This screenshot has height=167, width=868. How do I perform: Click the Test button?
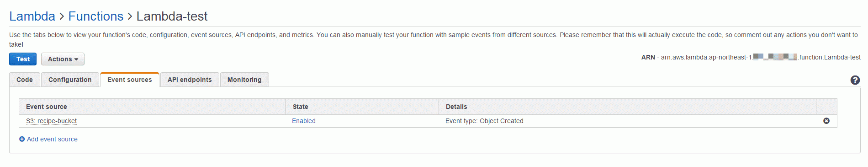23,59
